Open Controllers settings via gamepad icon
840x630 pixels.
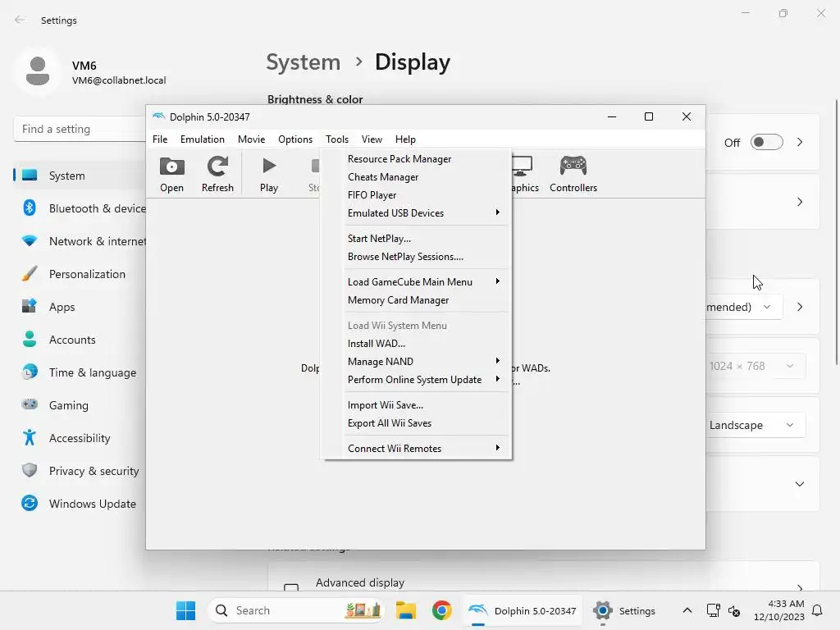pos(573,166)
